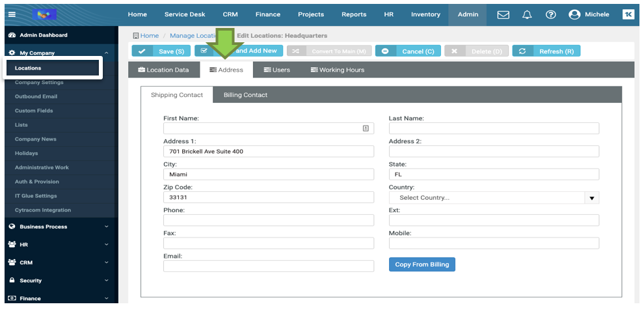Expand the Business Process sidebar section

(59, 226)
